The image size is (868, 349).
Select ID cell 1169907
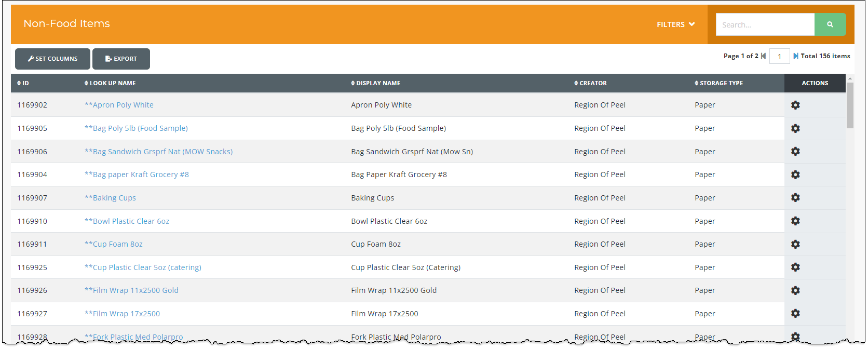[x=32, y=198]
